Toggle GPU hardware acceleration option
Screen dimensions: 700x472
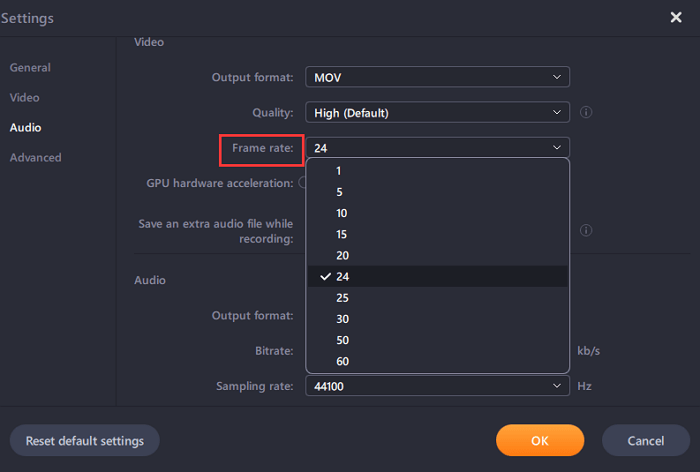pyautogui.click(x=301, y=183)
